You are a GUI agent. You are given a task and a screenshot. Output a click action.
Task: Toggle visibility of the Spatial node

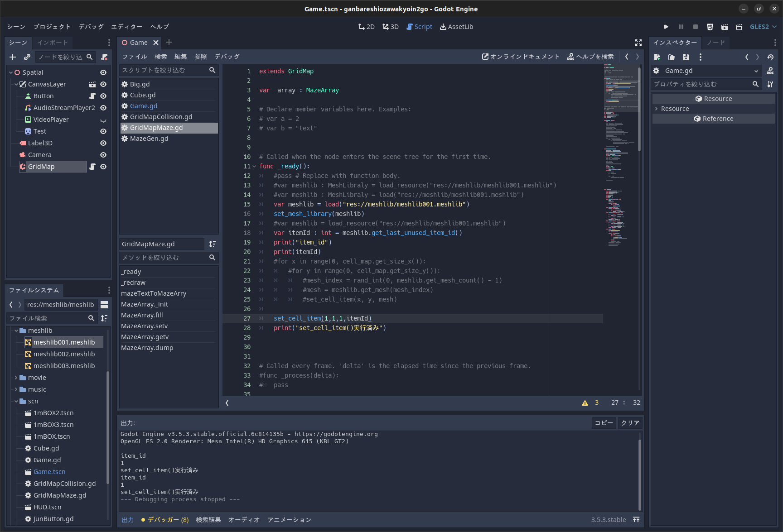(x=103, y=72)
